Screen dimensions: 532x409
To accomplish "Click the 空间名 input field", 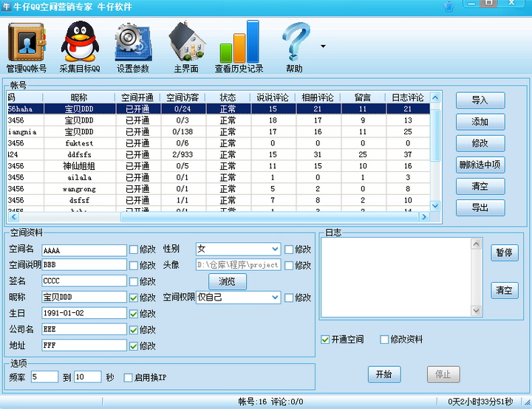I will coord(84,250).
